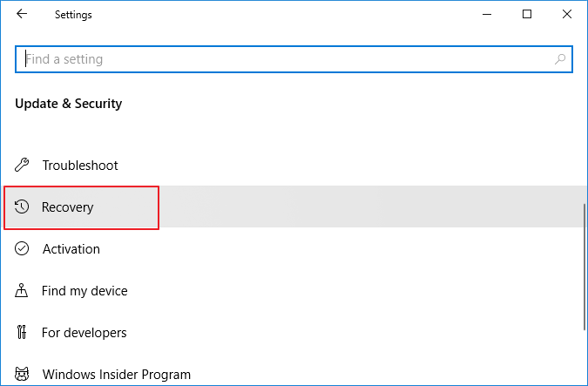
Task: Click the Troubleshoot wrench icon
Action: tap(24, 165)
